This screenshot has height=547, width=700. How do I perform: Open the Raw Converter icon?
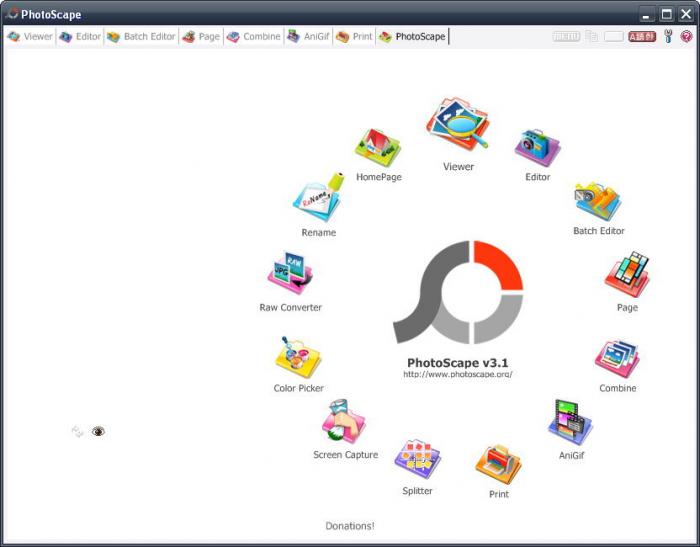click(x=291, y=275)
